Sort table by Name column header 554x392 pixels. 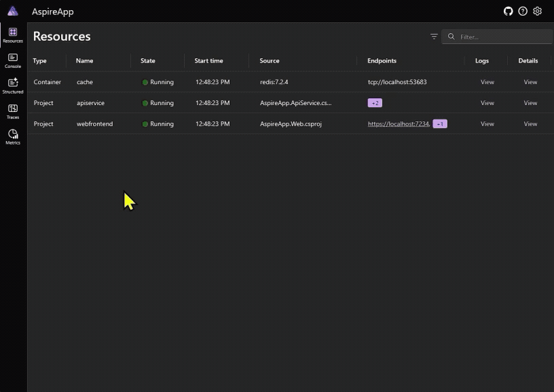click(x=85, y=61)
